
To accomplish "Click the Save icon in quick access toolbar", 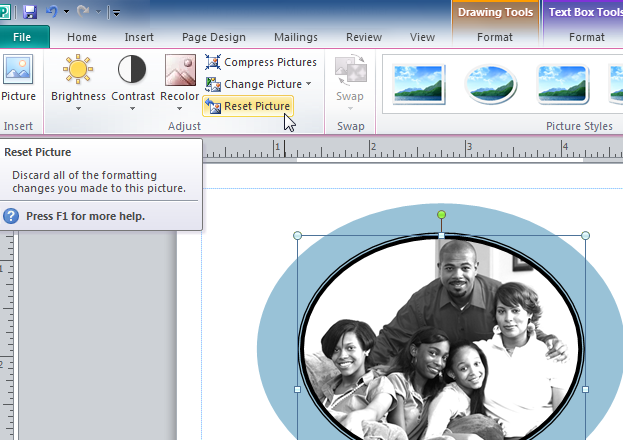I will (x=30, y=12).
